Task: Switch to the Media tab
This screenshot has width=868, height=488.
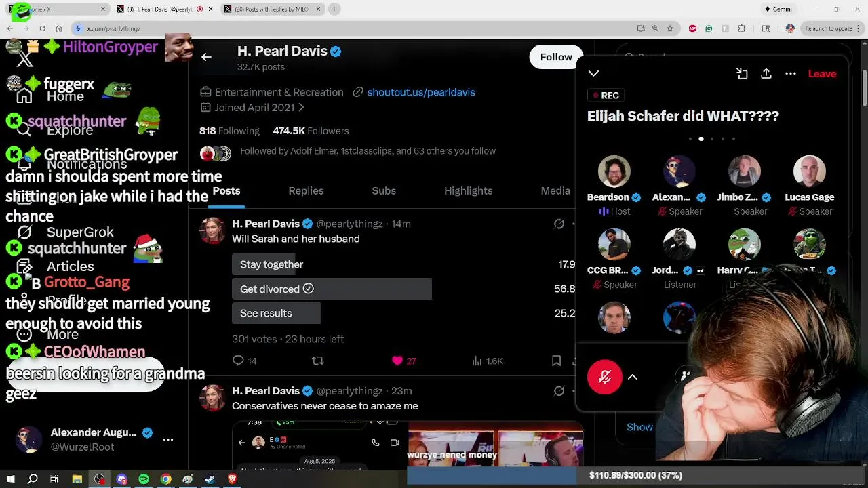Action: point(555,191)
